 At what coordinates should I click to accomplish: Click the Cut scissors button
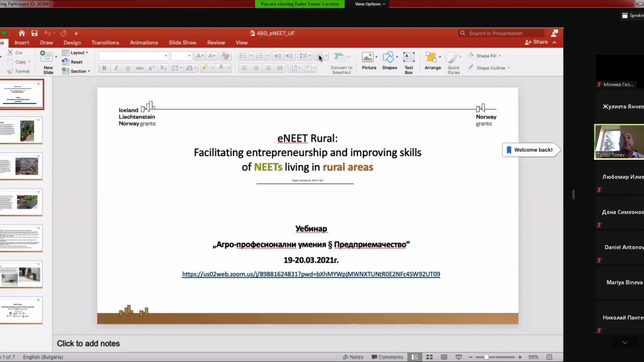point(16,53)
